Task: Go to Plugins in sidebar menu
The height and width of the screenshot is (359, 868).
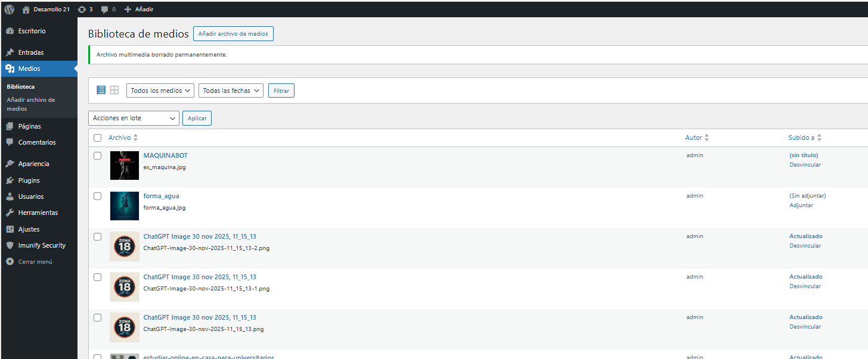Action: (29, 180)
